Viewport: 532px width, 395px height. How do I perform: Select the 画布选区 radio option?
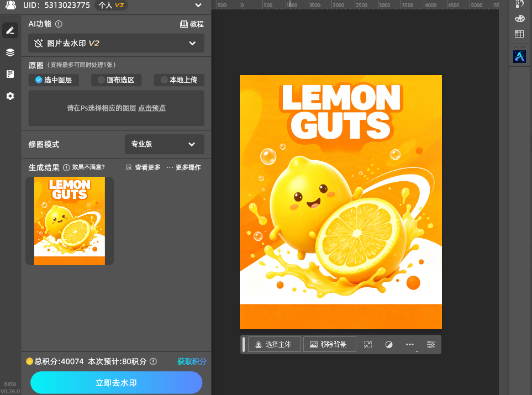coord(117,80)
